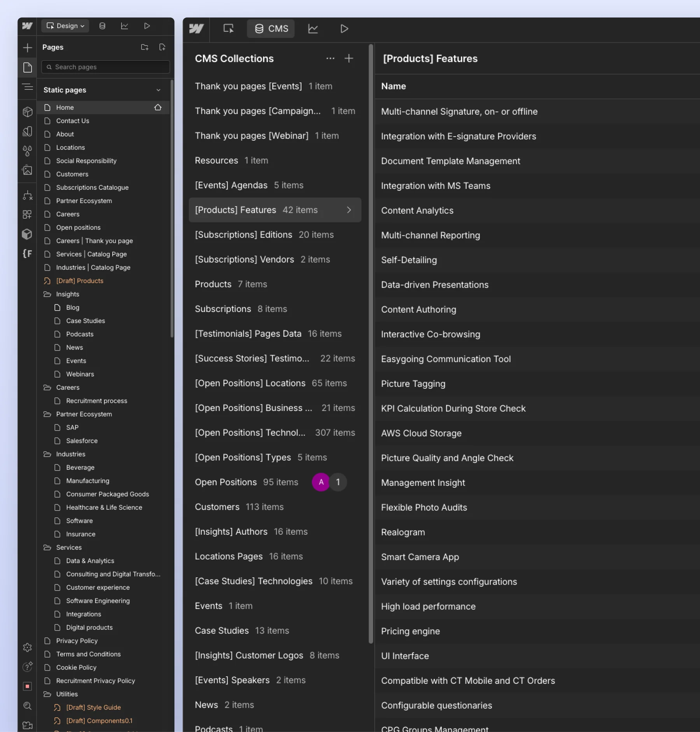
Task: Open the Style selectors droplets icon
Action: (27, 151)
